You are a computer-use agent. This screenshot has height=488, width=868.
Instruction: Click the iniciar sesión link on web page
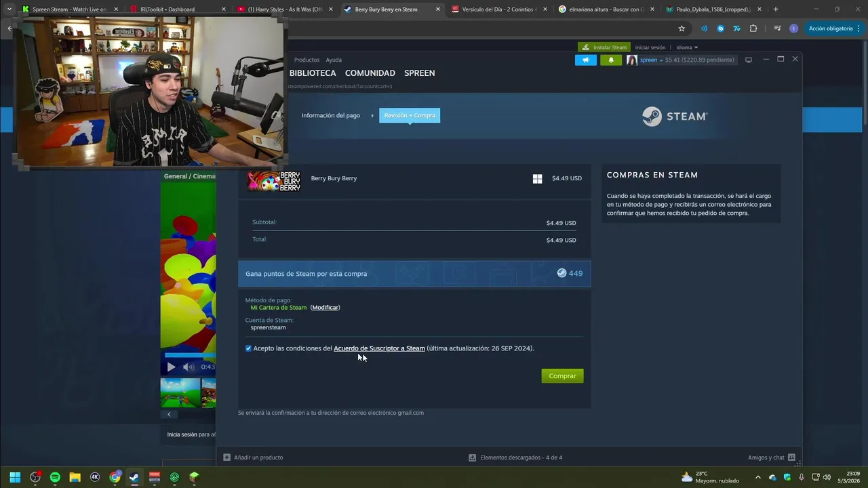[x=650, y=47]
